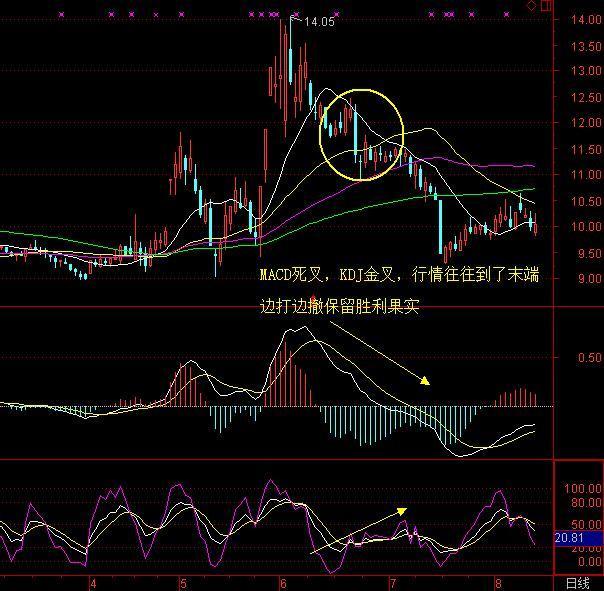Screen dimensions: 604x591
Task: Select the blue 20.81 value box
Action: 570,539
